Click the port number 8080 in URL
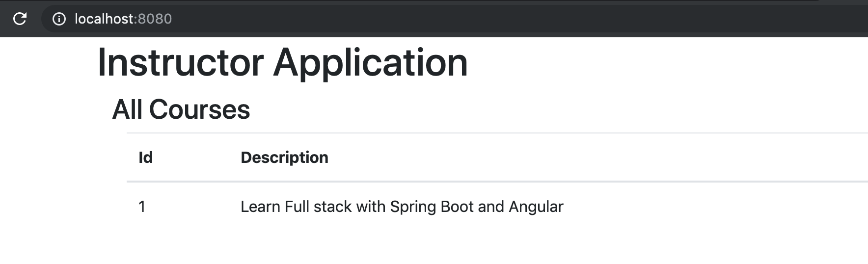The image size is (868, 264). pos(155,19)
